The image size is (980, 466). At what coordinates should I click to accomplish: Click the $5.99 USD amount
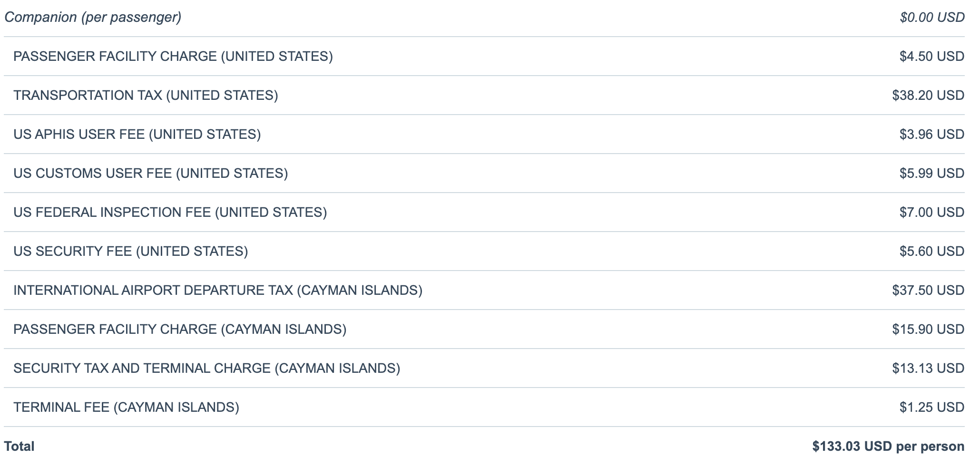931,174
